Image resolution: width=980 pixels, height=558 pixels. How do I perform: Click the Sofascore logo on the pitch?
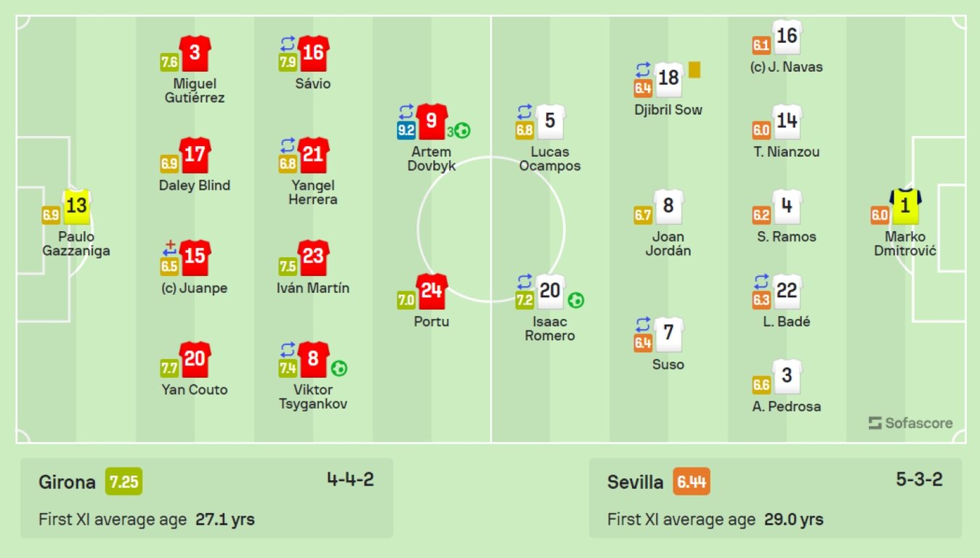910,423
